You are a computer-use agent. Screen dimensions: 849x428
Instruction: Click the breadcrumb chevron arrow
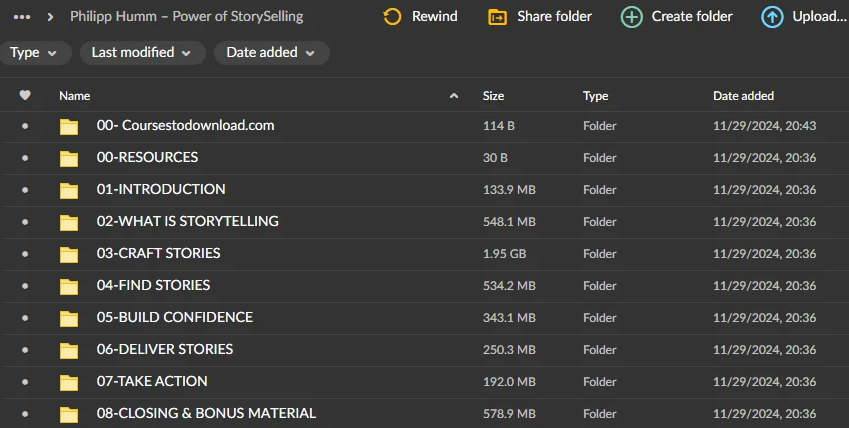pos(50,17)
